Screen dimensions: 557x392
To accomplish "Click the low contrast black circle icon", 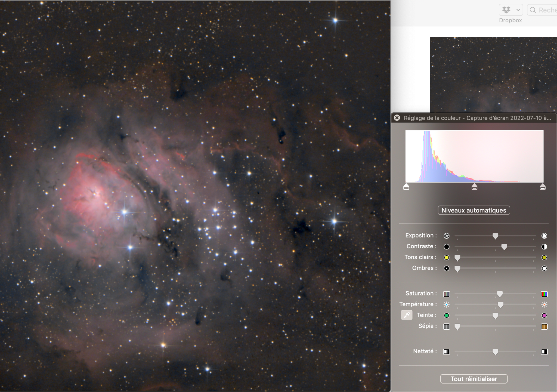I will click(x=447, y=247).
